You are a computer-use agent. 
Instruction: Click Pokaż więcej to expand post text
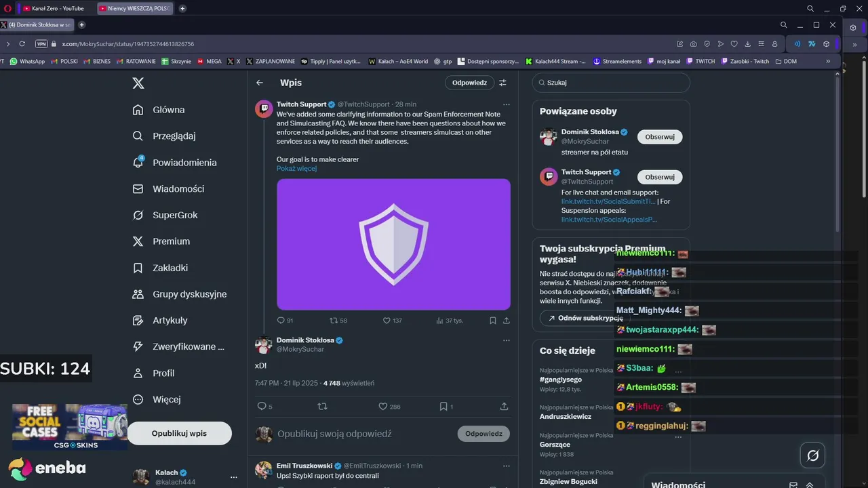(296, 168)
